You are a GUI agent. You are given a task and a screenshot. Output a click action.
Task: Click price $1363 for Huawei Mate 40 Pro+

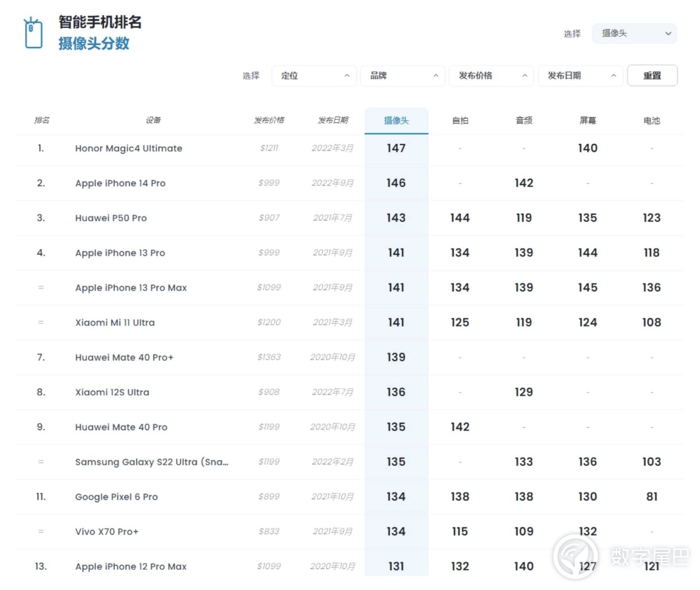coord(269,357)
